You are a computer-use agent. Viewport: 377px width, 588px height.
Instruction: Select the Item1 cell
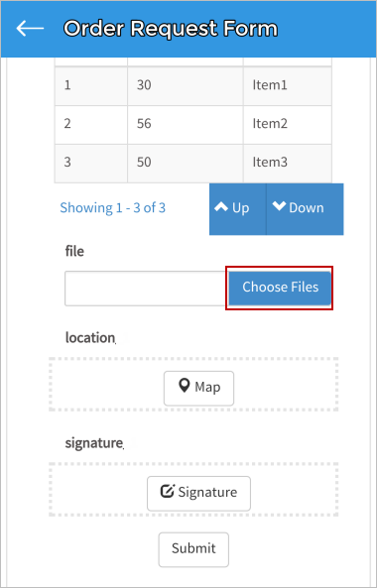[288, 86]
